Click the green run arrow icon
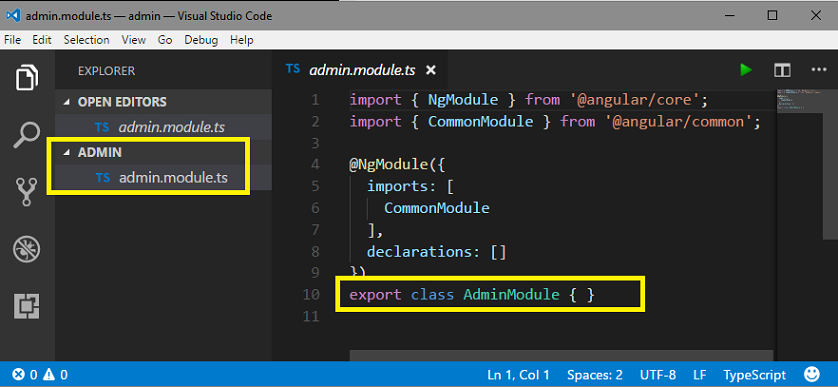 click(x=746, y=70)
